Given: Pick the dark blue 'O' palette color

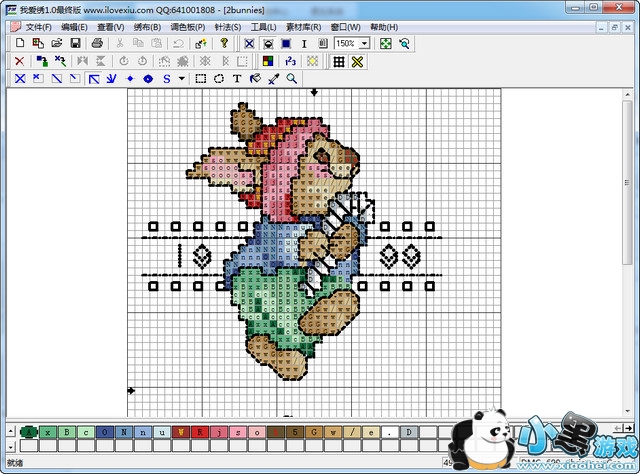Looking at the screenshot, I should [x=105, y=432].
